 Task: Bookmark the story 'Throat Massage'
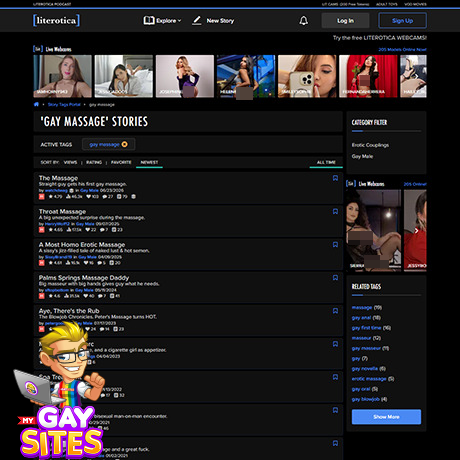[335, 212]
